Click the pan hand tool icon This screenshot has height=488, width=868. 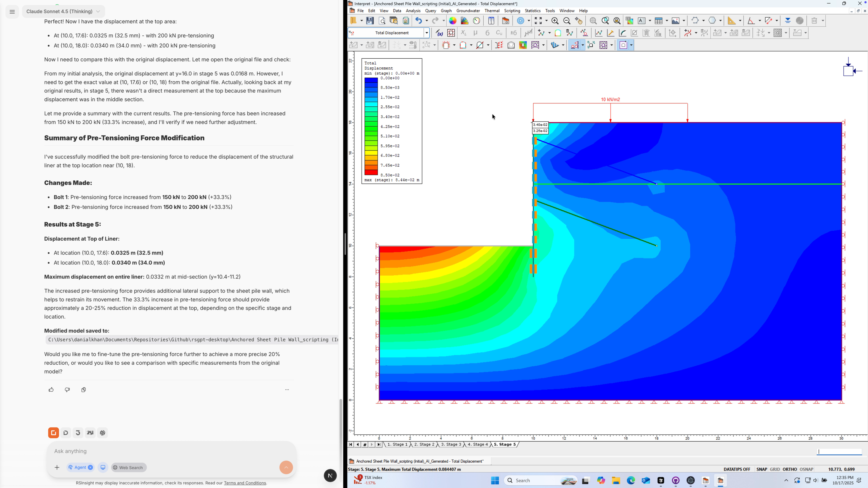(x=579, y=21)
